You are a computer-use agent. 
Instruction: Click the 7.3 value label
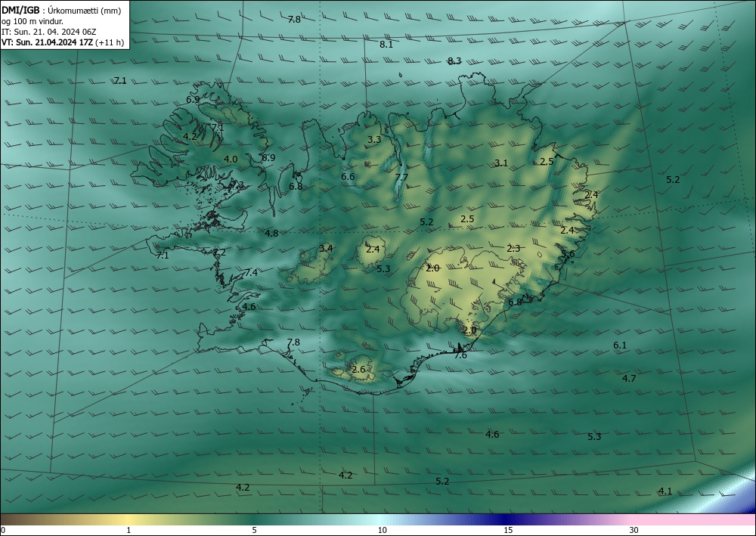(x=237, y=184)
